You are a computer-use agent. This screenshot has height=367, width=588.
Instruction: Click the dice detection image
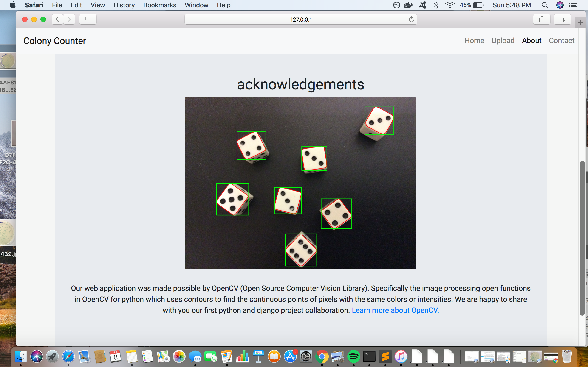pyautogui.click(x=301, y=183)
